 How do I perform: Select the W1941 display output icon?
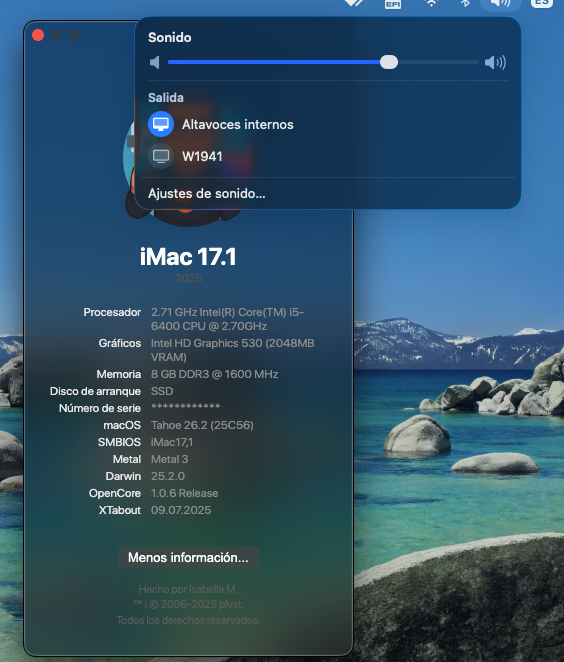click(161, 156)
